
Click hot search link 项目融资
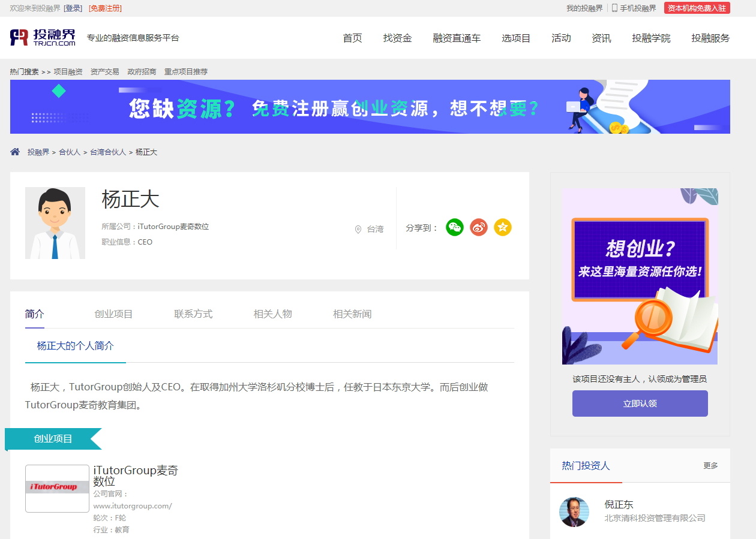coord(68,71)
